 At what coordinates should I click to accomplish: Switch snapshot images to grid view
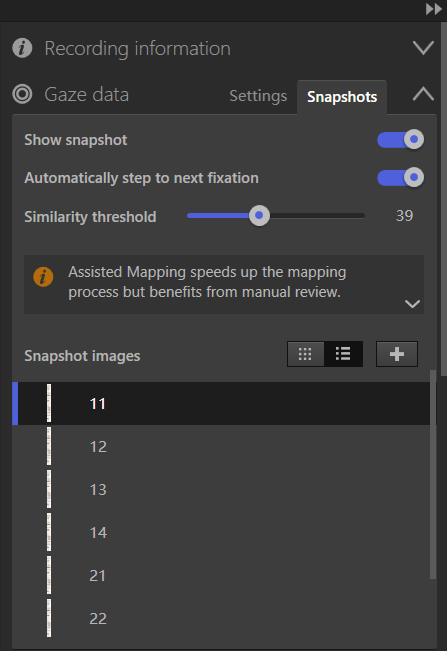[305, 354]
